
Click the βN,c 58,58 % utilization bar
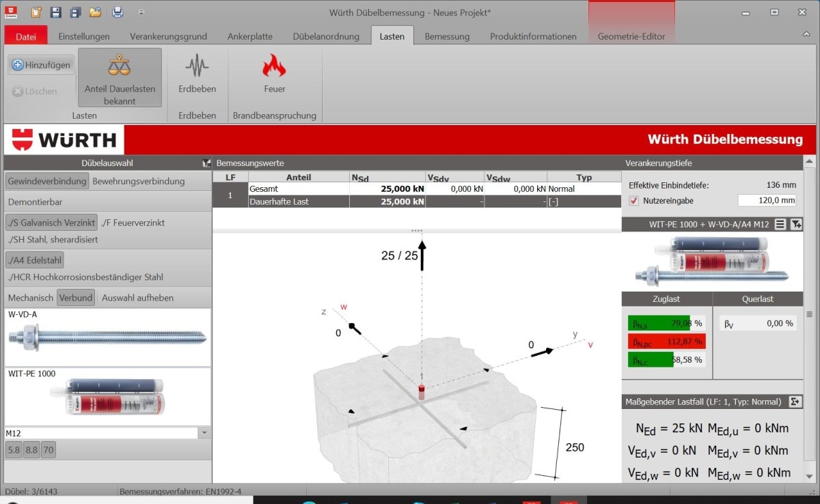click(666, 360)
